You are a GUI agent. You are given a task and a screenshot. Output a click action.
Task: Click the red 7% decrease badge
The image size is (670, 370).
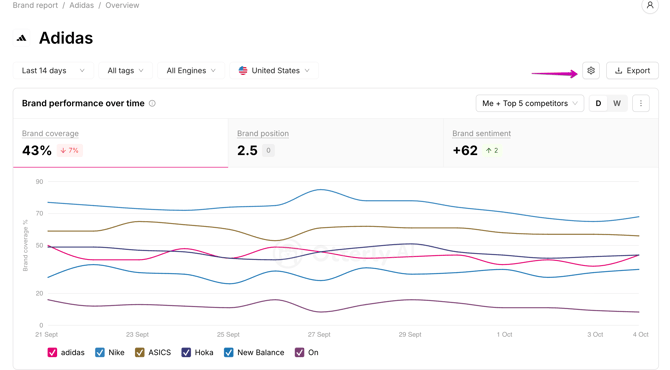(x=70, y=150)
